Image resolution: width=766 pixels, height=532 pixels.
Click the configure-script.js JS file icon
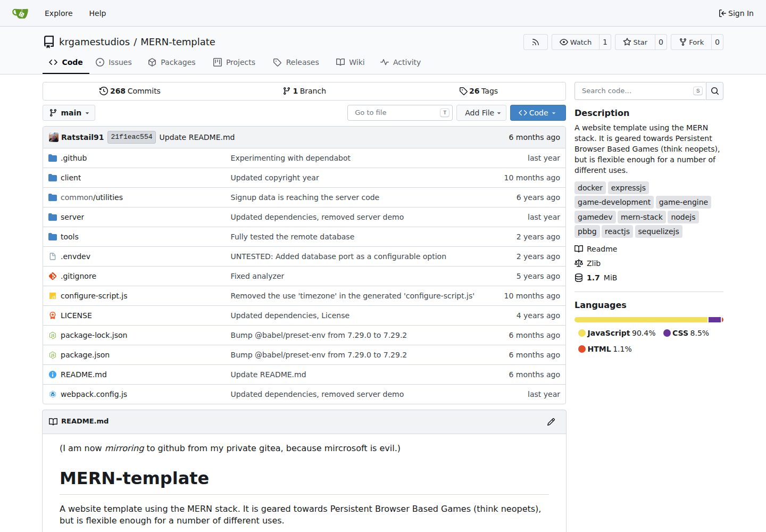click(53, 296)
